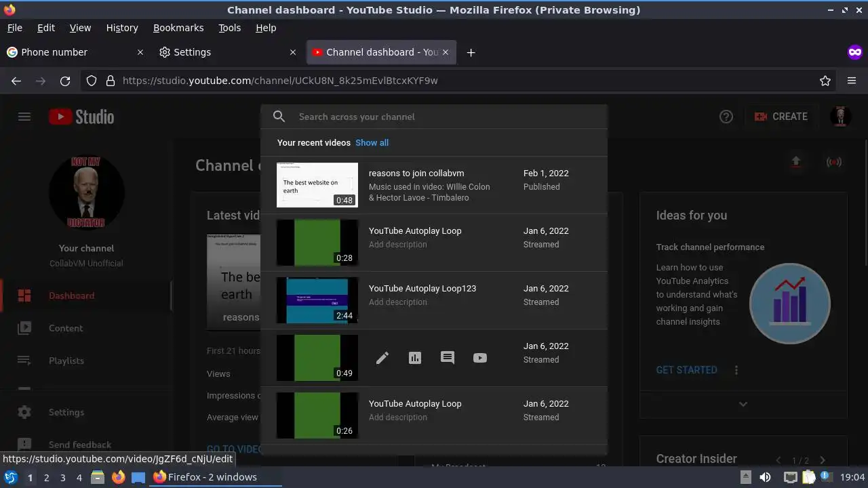Close the 'Phone number' tab
Viewport: 868px width, 488px height.
click(x=140, y=52)
